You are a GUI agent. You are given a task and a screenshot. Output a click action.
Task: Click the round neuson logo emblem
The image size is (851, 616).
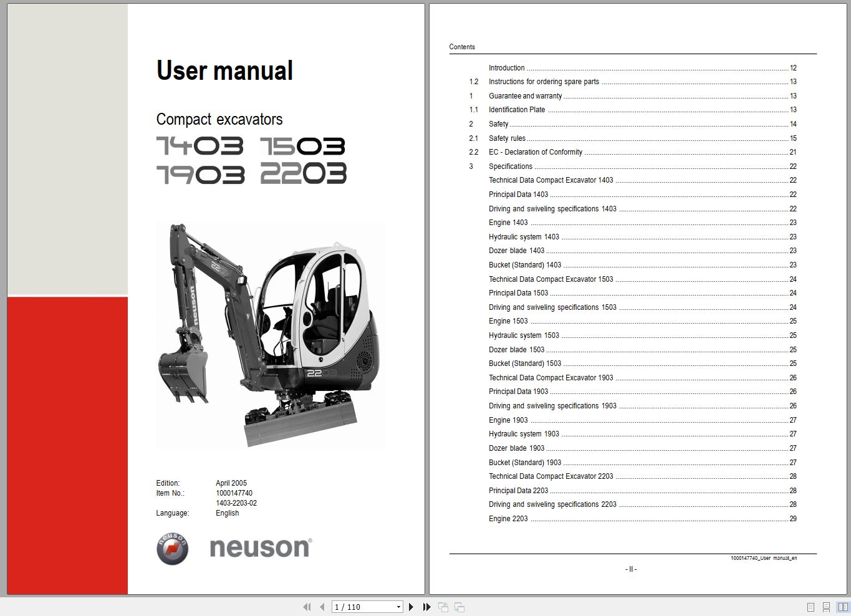[172, 549]
